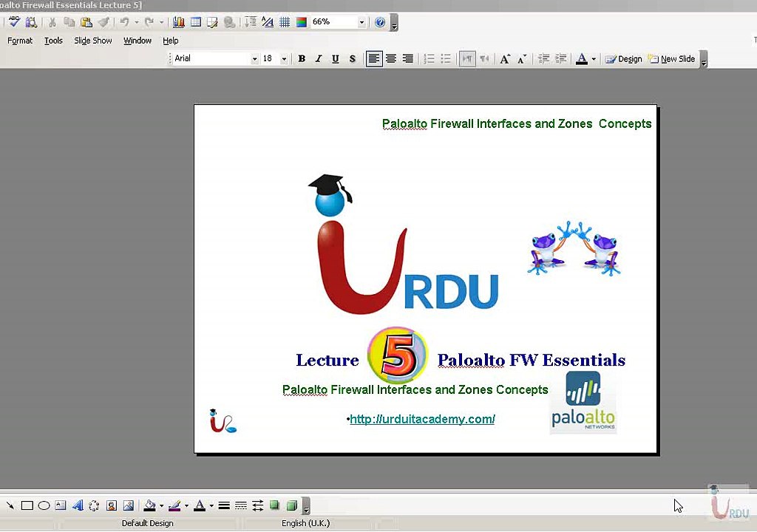Click the Insert Hyperlink globe icon
Image resolution: width=757 pixels, height=532 pixels.
(229, 22)
